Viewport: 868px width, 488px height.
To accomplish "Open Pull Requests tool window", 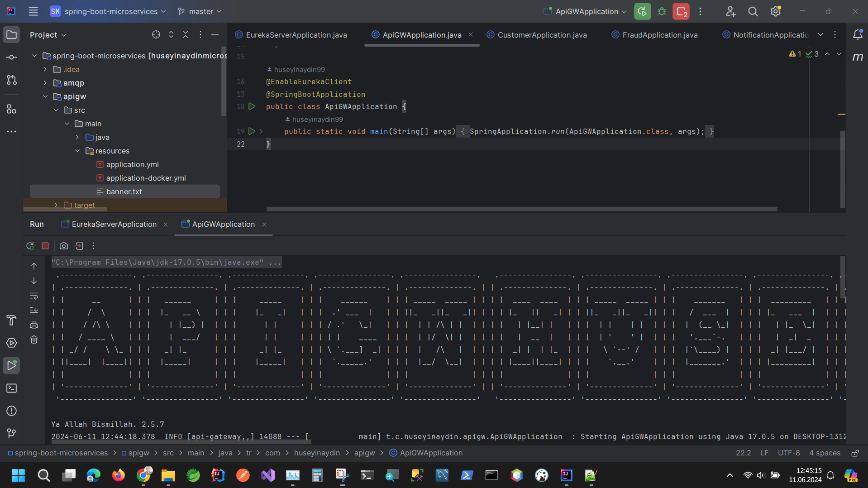I will pyautogui.click(x=12, y=80).
